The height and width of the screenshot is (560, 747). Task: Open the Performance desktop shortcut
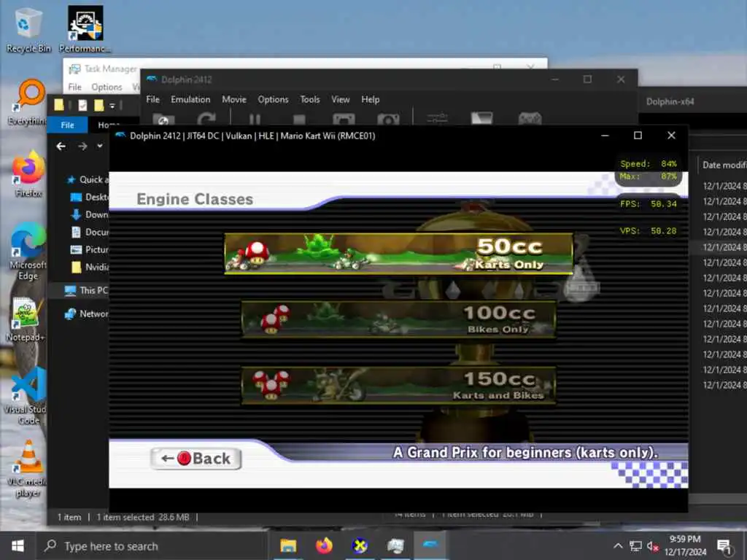tap(85, 29)
